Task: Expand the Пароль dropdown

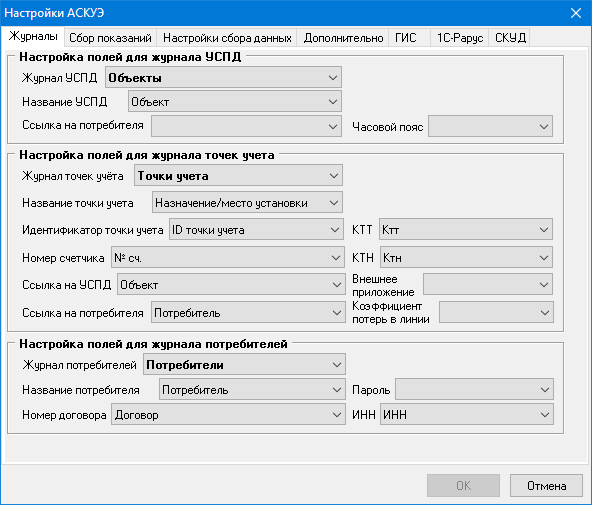Action: [475, 389]
